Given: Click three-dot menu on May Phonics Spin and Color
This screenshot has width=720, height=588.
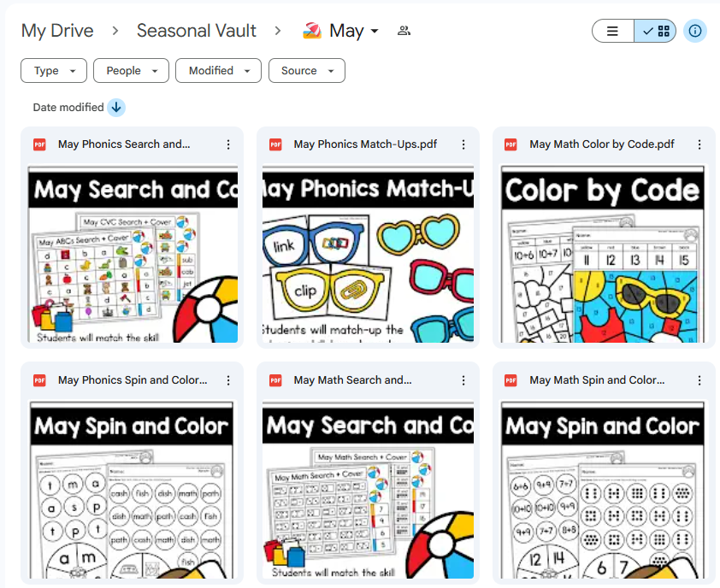Looking at the screenshot, I should coord(228,380).
